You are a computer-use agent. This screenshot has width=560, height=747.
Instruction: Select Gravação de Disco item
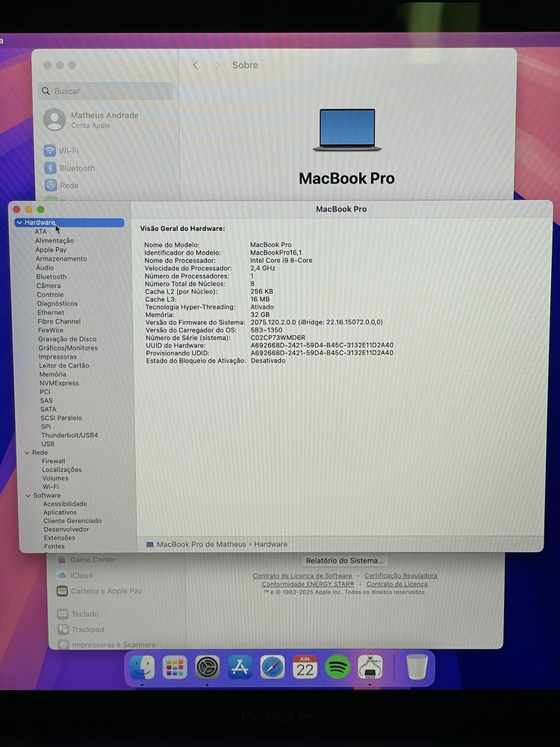67,338
